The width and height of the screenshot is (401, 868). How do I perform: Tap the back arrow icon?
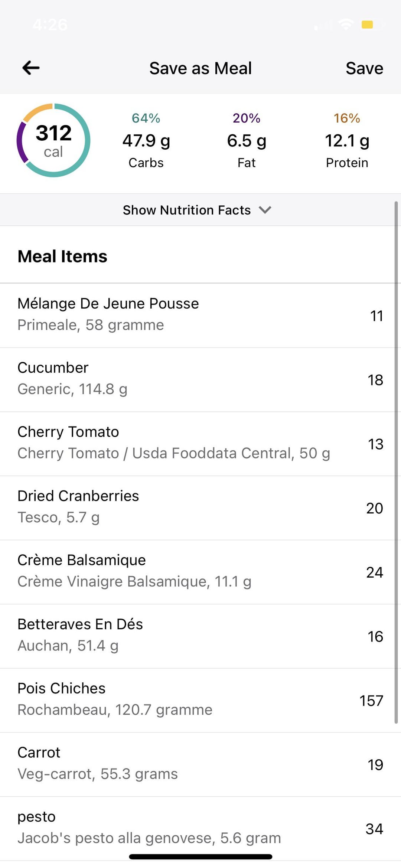point(31,68)
